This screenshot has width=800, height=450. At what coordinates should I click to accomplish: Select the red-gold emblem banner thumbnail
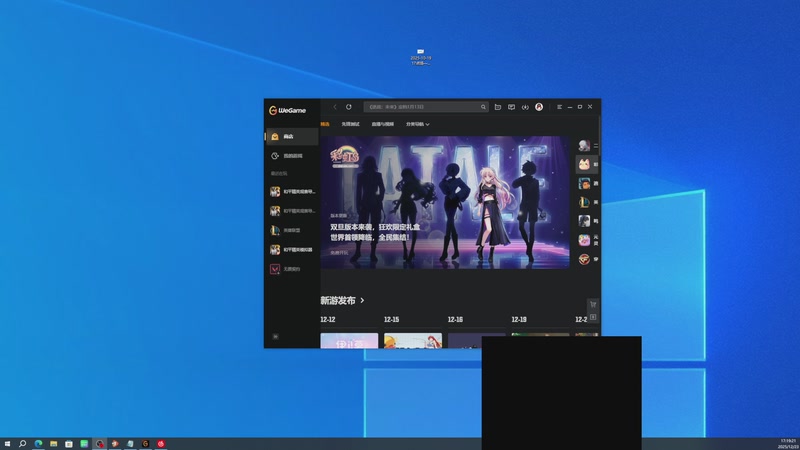584,259
